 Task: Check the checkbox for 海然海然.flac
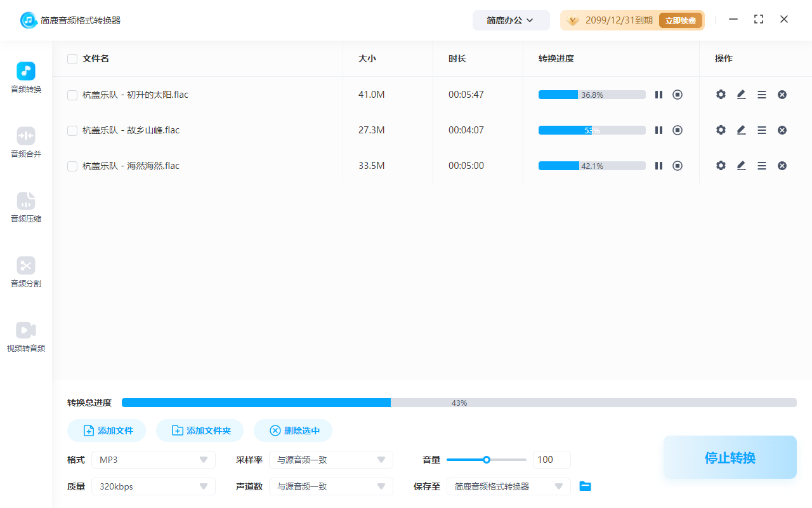(x=72, y=165)
